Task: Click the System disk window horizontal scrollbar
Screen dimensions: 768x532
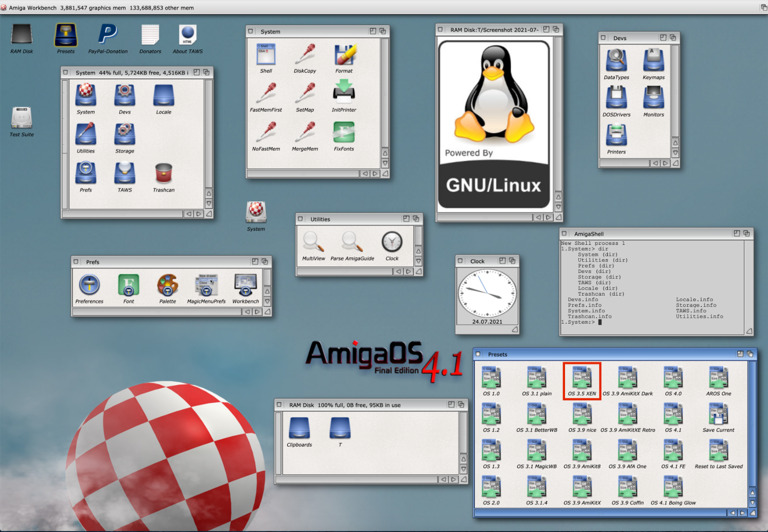Action: point(122,214)
